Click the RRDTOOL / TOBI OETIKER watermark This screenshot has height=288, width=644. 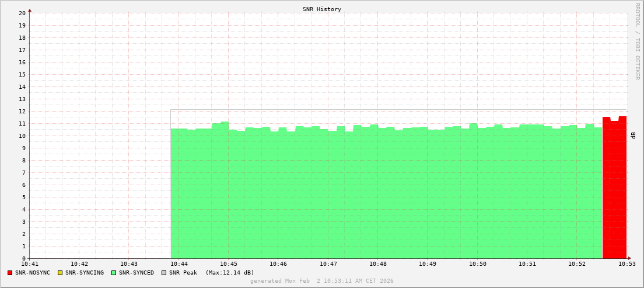tap(637, 41)
